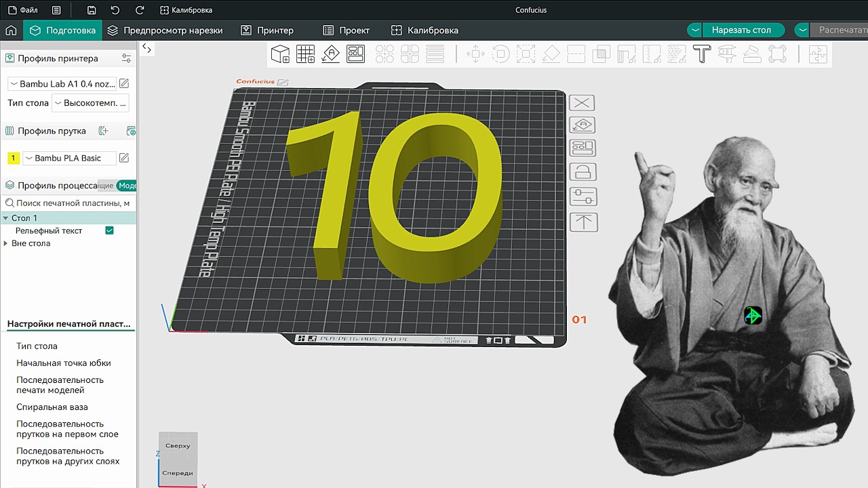Toggle the plate lock icon
Viewport: 868px width, 488px height.
(x=583, y=172)
